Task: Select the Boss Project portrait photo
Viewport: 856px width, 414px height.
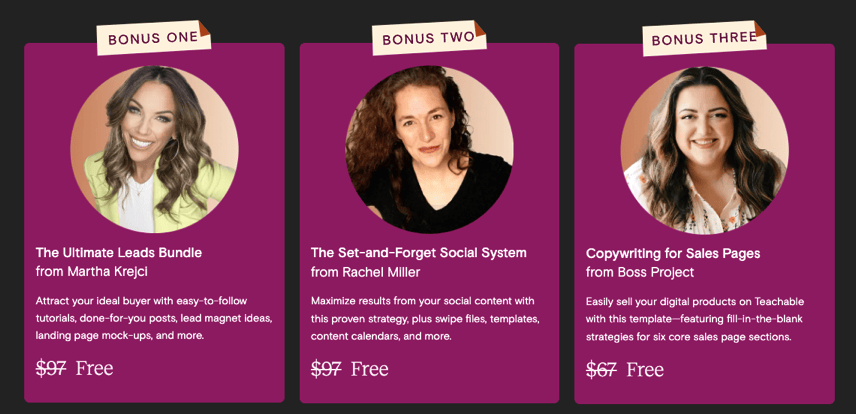Action: pos(704,150)
